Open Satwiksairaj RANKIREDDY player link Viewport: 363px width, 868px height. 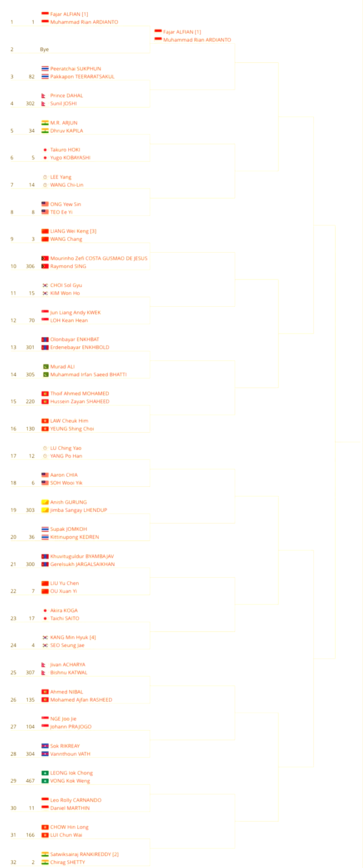coord(84,854)
